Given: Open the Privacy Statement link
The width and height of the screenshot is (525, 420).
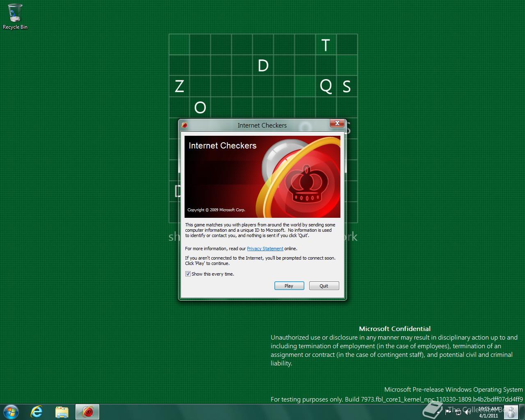Looking at the screenshot, I should tap(265, 249).
